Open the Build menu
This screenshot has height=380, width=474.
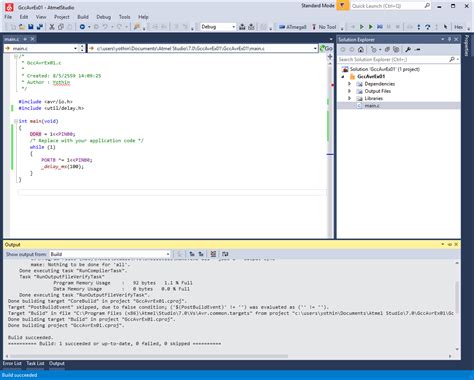click(x=83, y=17)
